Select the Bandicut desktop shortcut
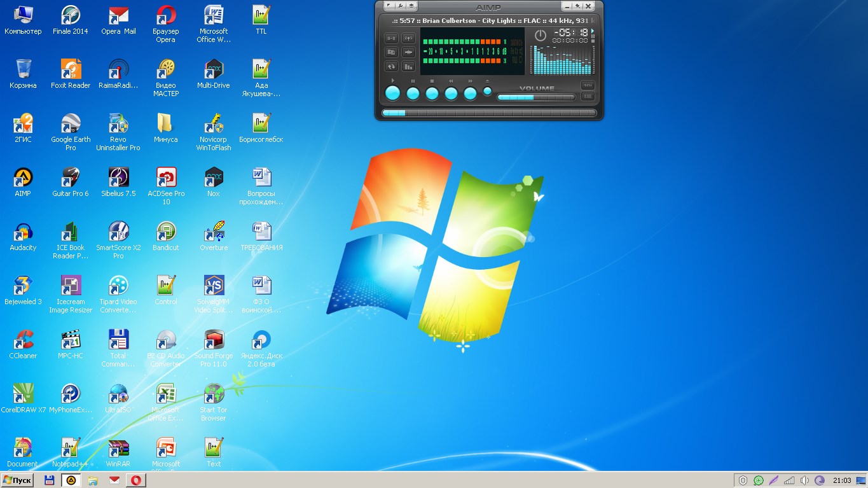868x488 pixels. click(166, 237)
